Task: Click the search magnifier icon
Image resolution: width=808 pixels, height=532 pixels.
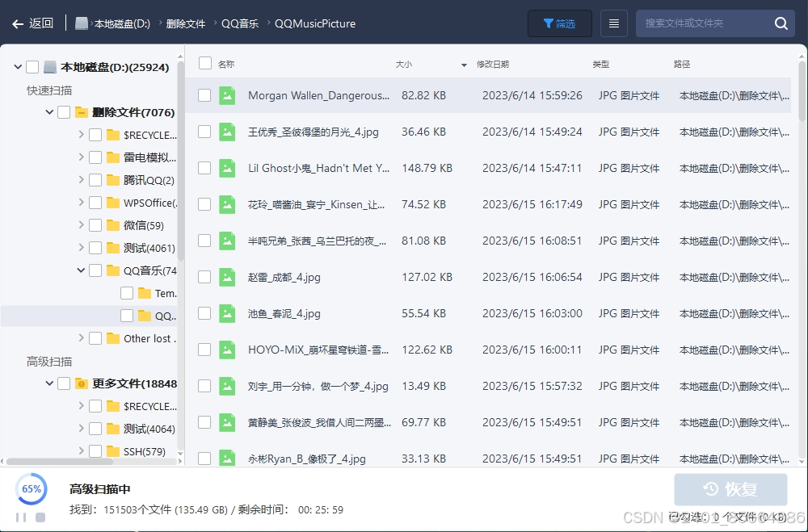Action: 781,23
